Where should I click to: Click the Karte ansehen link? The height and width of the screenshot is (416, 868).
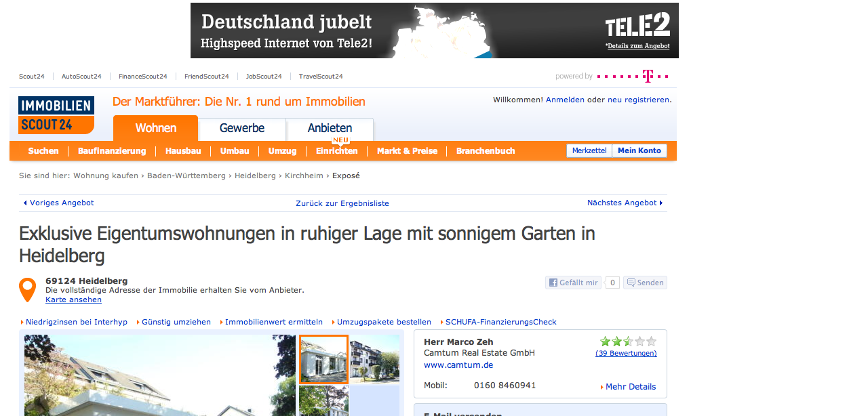click(73, 299)
